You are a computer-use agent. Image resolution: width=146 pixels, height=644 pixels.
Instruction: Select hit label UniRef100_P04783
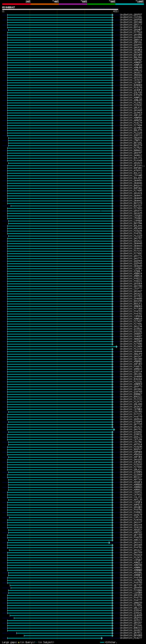pos(131,311)
